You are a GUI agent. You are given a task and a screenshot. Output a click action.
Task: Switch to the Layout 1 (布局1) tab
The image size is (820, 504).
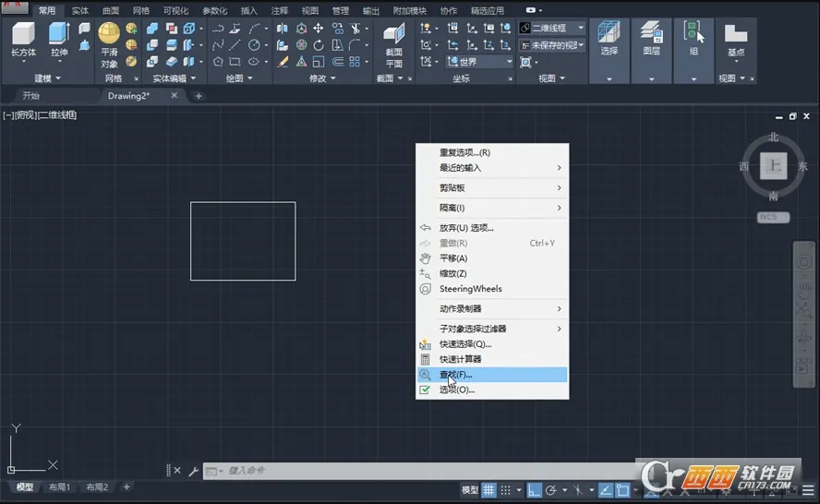[60, 487]
